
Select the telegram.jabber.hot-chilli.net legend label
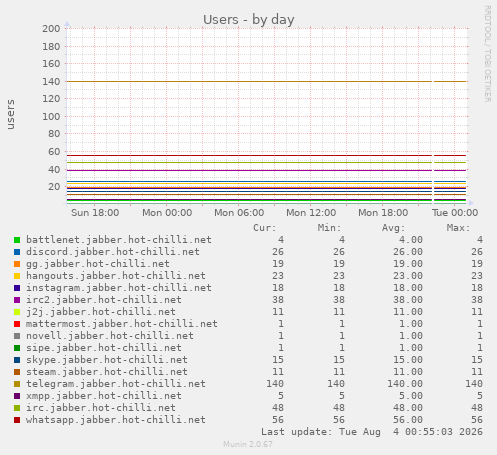click(116, 384)
